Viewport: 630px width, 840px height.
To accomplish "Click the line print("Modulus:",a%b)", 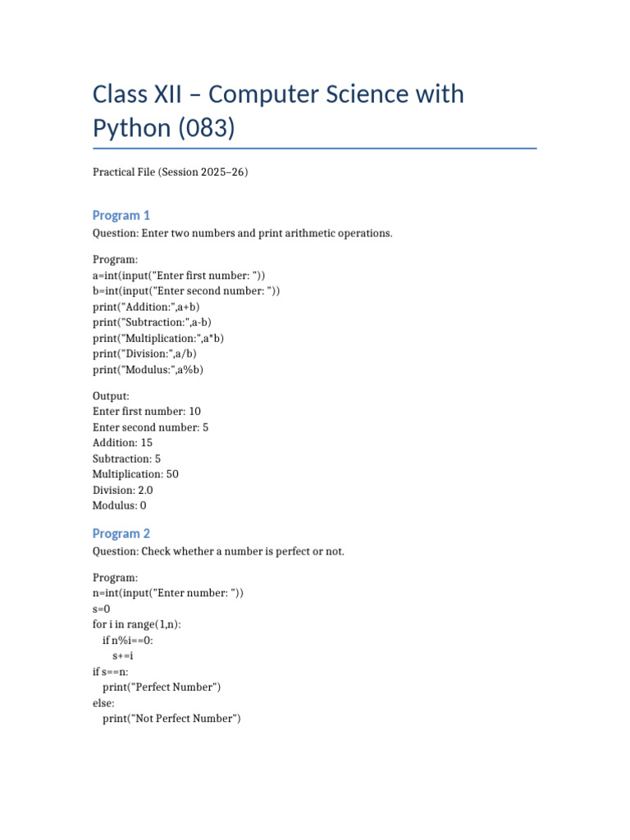I will point(148,370).
